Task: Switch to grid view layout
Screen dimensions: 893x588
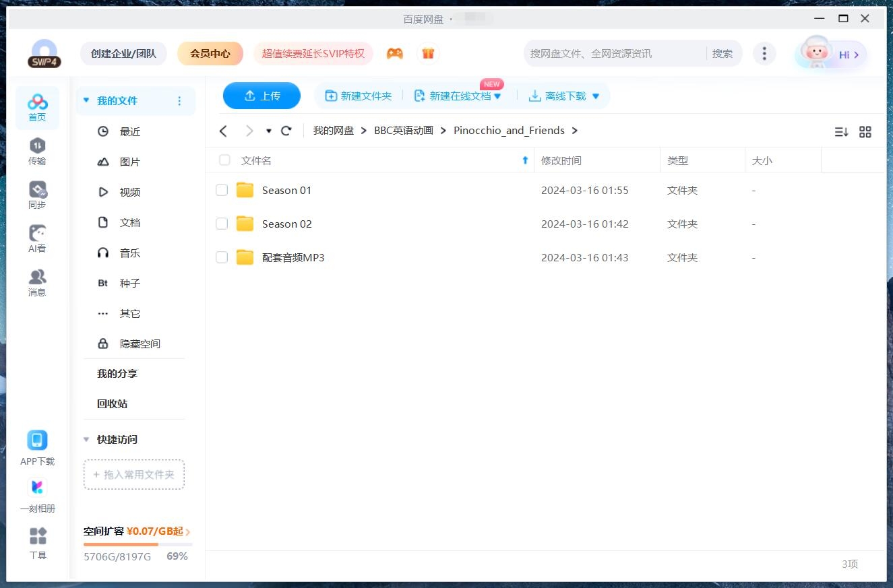Action: point(865,132)
